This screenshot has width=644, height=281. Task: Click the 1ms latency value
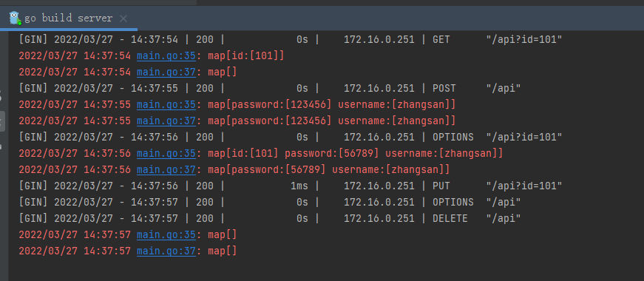coord(299,186)
